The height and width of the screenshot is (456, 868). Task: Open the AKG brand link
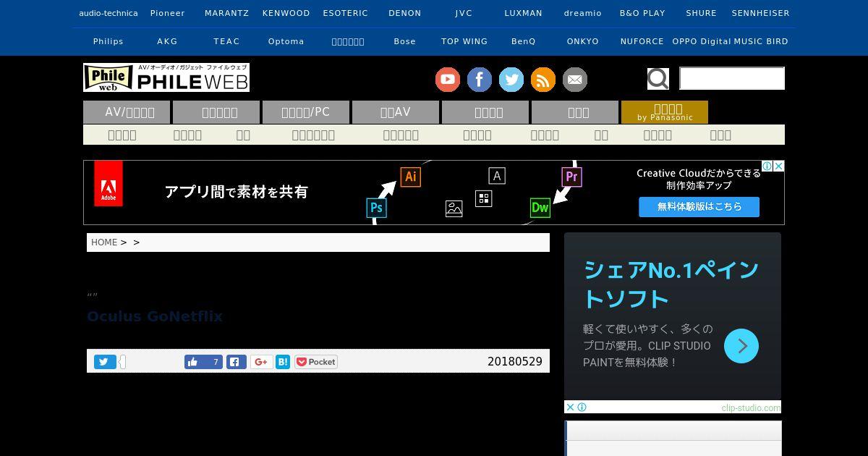[168, 41]
